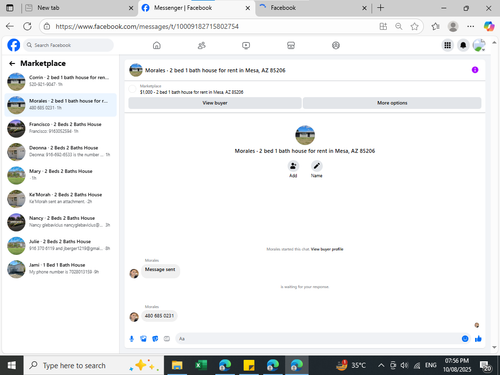500x375 pixels.
Task: Open Mary 2 Beds 2 Baths conversation
Action: pos(60,175)
